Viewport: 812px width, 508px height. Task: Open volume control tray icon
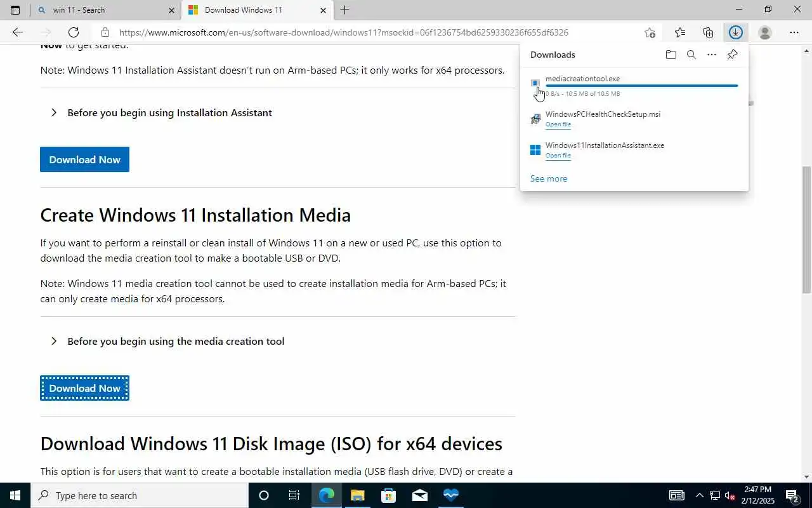coord(730,495)
